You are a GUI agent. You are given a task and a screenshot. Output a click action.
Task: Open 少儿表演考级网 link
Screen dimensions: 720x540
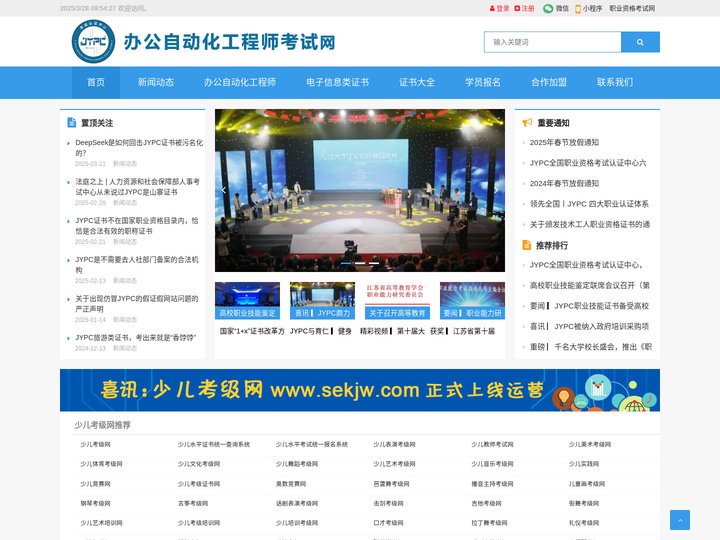[x=394, y=444]
